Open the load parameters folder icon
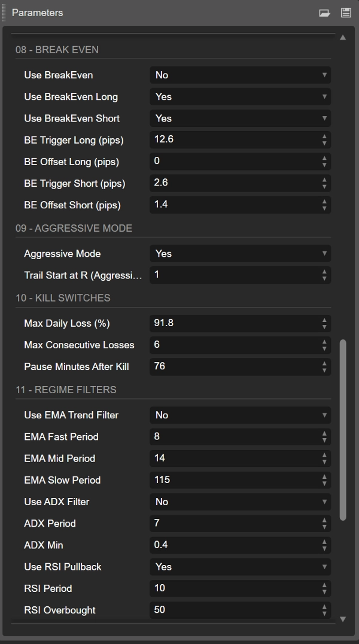 tap(325, 13)
